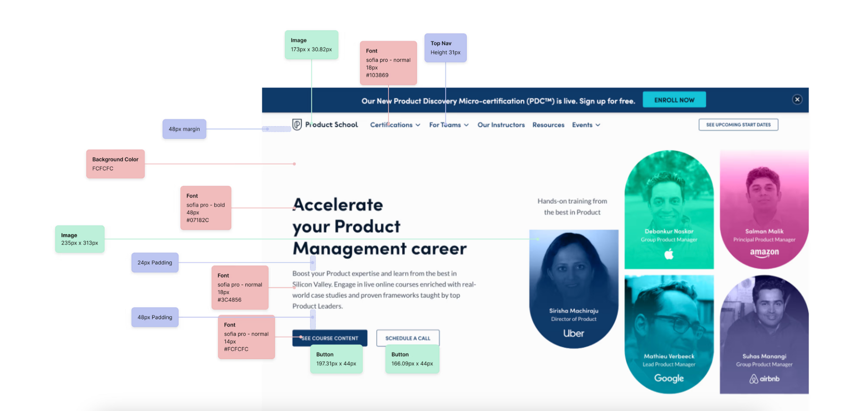Click the Google logo on Mathieu's card
This screenshot has width=868, height=411.
(669, 378)
